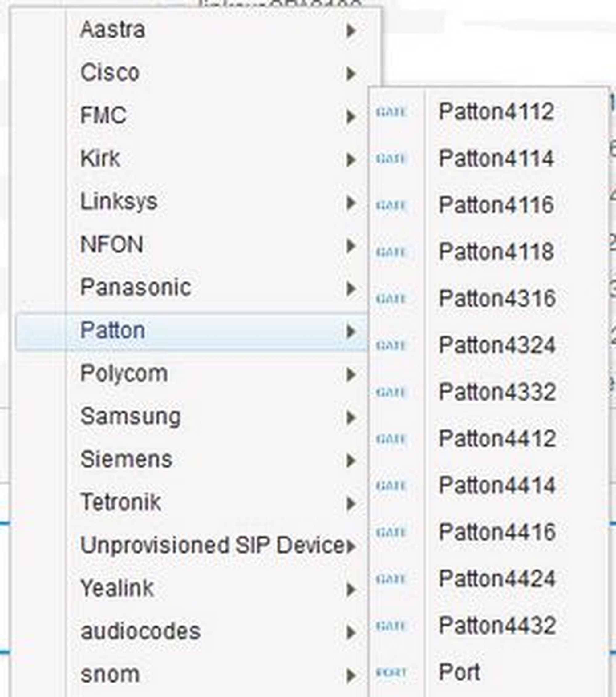
Task: Expand the Aastra submenu arrow
Action: [x=351, y=31]
